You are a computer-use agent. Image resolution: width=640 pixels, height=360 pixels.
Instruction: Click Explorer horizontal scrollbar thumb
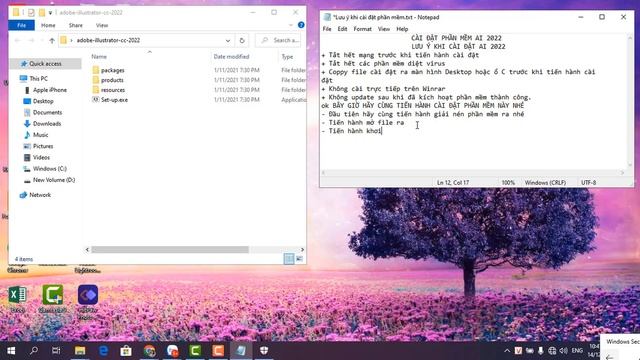point(170,249)
